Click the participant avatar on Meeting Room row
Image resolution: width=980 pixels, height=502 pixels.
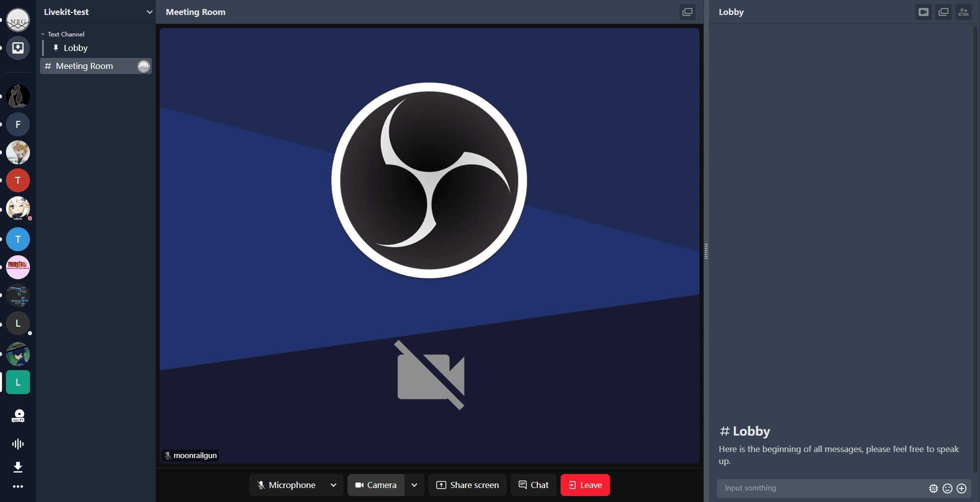(x=144, y=66)
